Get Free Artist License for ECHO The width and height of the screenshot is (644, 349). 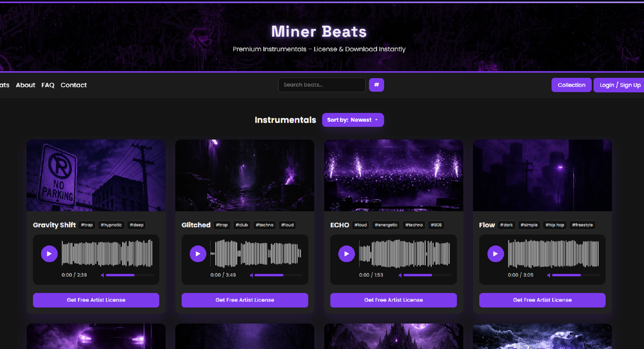[394, 300]
